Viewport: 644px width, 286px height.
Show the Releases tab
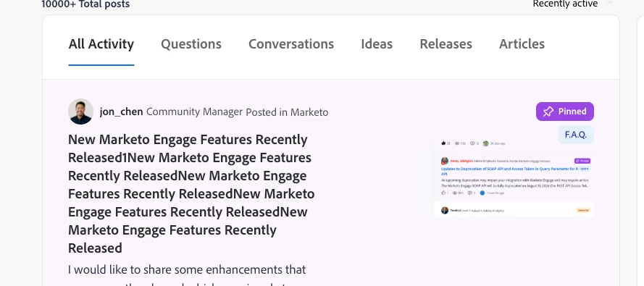446,44
